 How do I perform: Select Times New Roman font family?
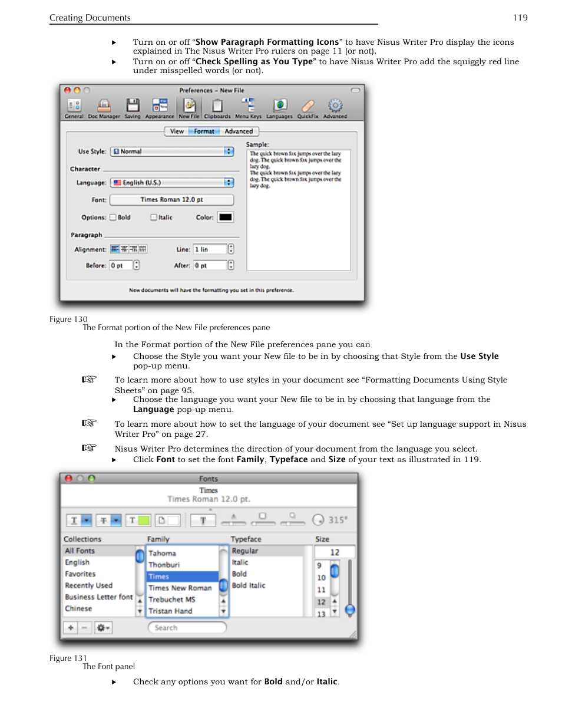[x=183, y=588]
